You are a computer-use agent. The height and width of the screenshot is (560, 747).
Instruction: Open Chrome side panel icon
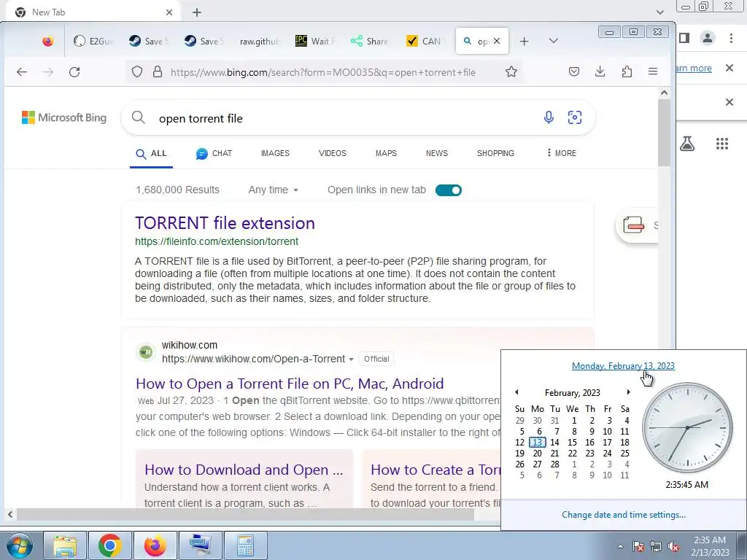(x=684, y=38)
